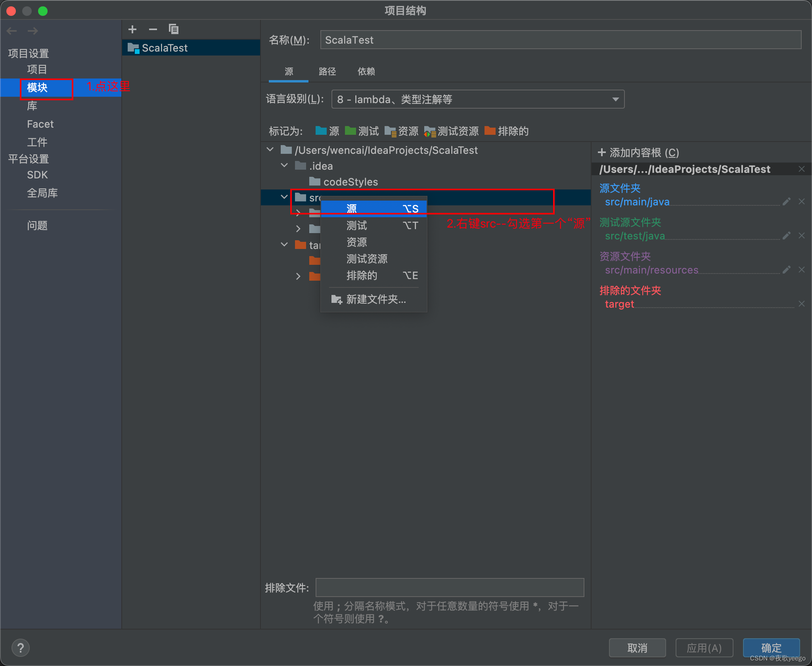This screenshot has height=666, width=812.
Task: Focus the 名称 module name field
Action: 561,40
